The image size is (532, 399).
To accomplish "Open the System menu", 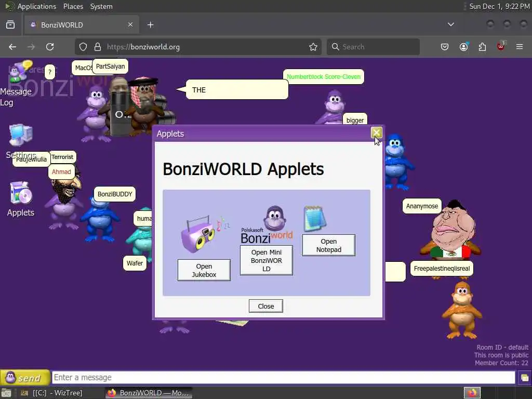I will pos(101,6).
